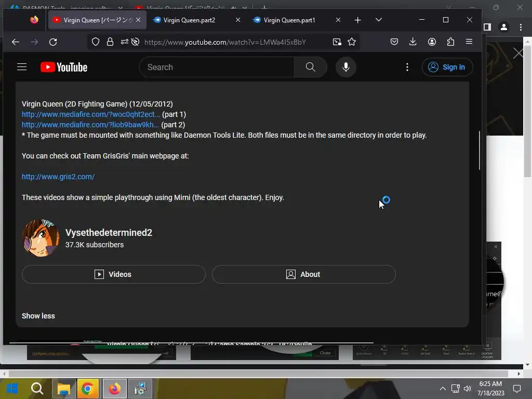Click 37.3K subscribers text
The width and height of the screenshot is (532, 399).
tap(95, 245)
